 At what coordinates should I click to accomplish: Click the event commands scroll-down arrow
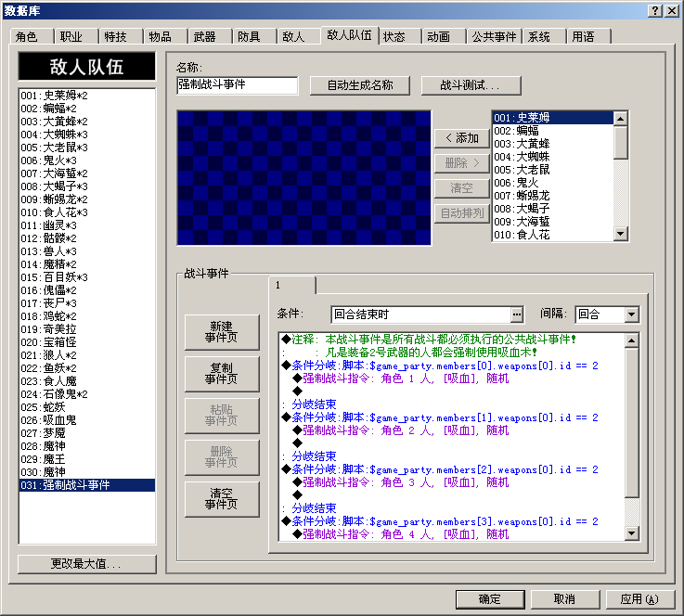[632, 533]
